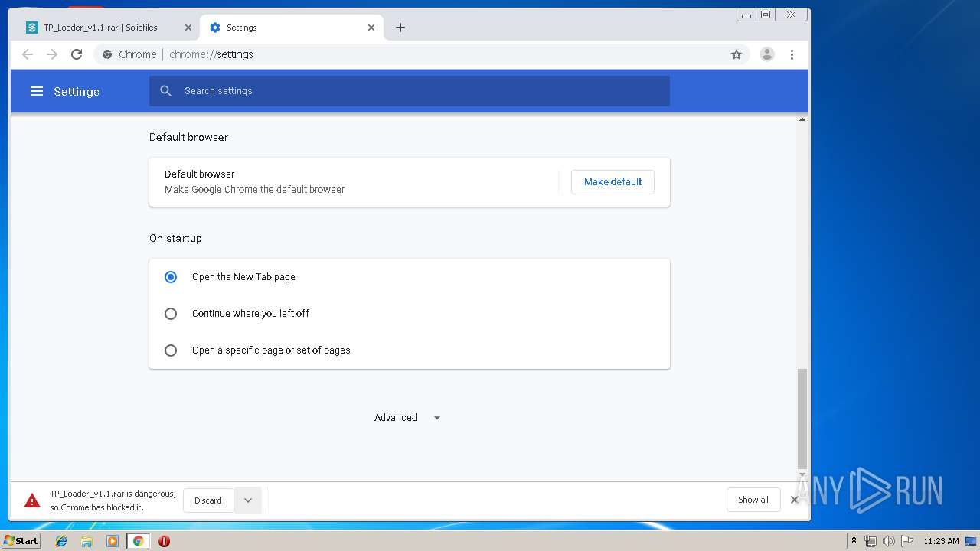The width and height of the screenshot is (980, 551).
Task: Go forward to the next page
Action: (x=52, y=54)
